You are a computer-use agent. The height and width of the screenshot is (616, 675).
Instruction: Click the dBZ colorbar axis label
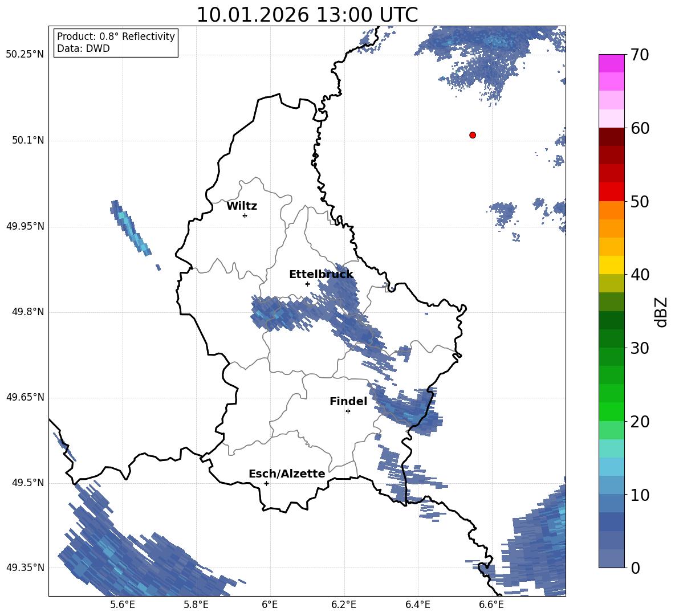[661, 312]
